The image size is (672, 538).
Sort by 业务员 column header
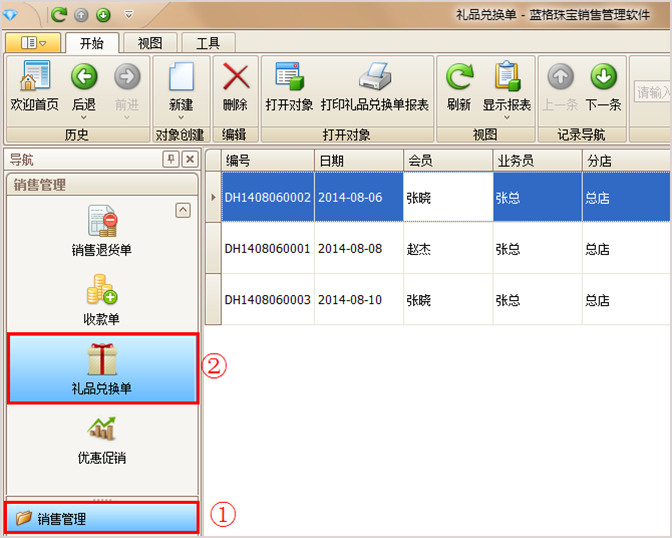(x=537, y=161)
